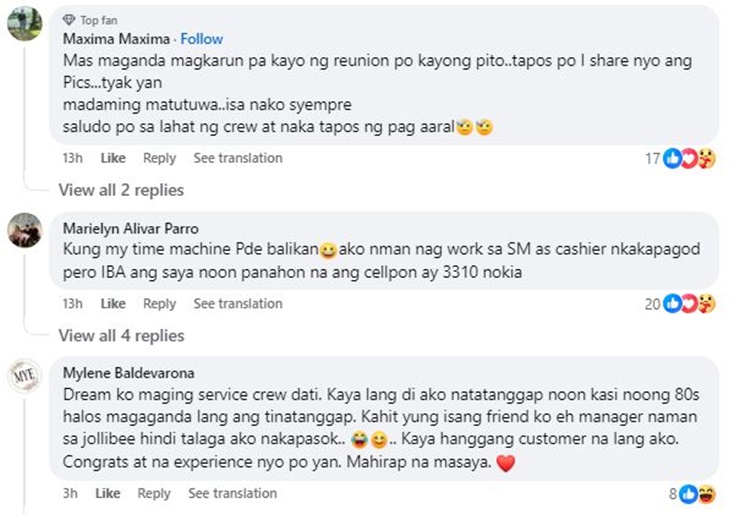
Task: Like Marielyn Alivar Parro's comment
Action: [113, 304]
